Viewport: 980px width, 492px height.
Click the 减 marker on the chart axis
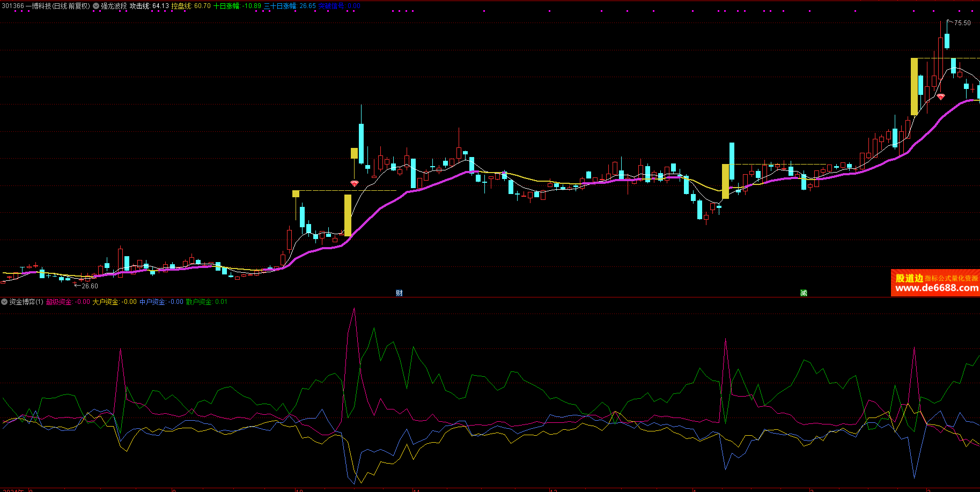(804, 293)
